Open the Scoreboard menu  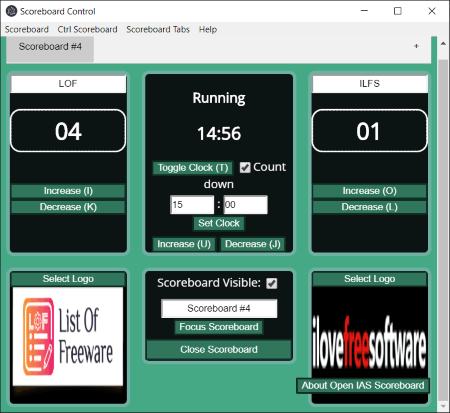click(x=27, y=29)
